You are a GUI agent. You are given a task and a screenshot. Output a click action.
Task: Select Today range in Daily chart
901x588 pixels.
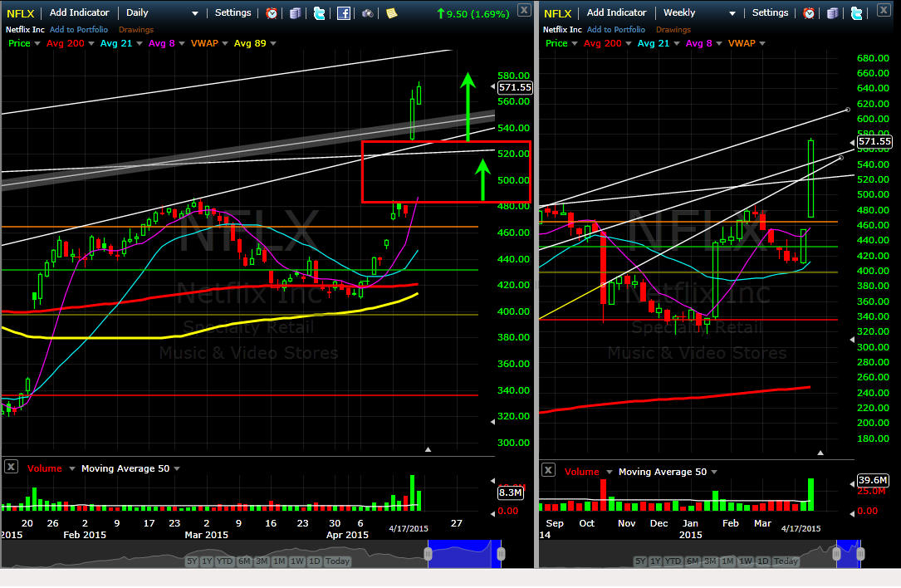pos(337,561)
